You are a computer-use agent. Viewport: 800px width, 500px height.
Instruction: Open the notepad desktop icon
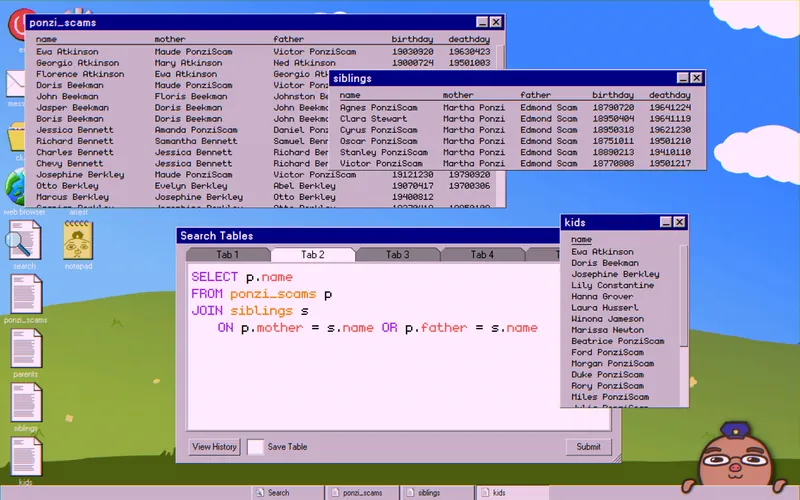click(78, 241)
